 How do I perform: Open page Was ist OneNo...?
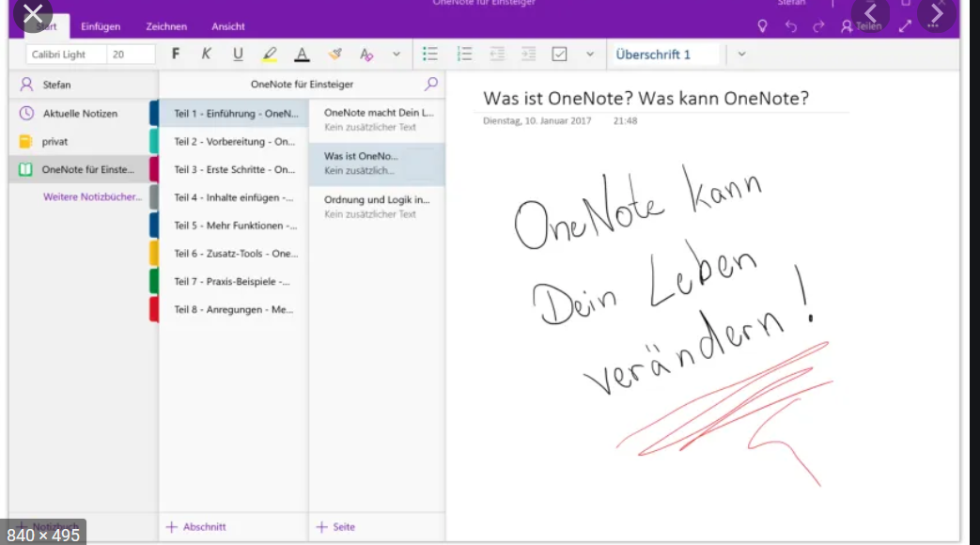tap(377, 163)
